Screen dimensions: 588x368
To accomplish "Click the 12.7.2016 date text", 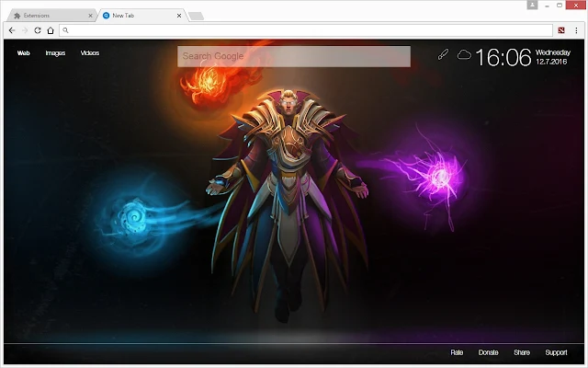I will 551,62.
